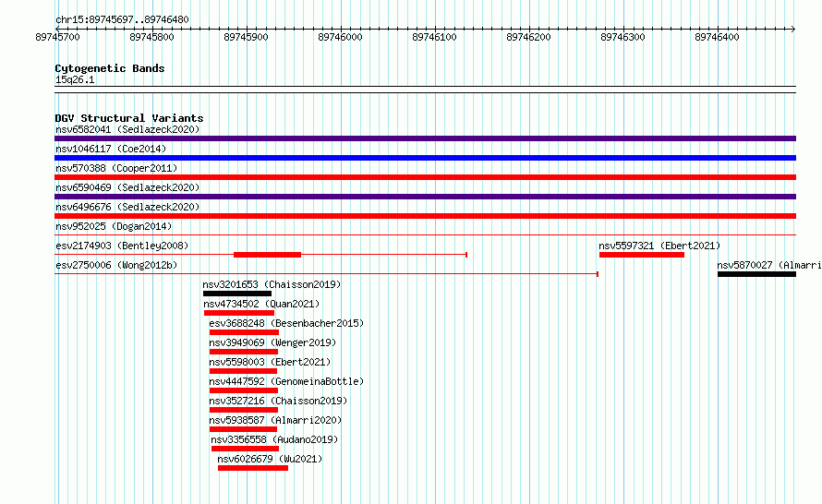This screenshot has width=822, height=504.
Task: Click the red nsv6496676 variant bar
Action: coord(425,216)
